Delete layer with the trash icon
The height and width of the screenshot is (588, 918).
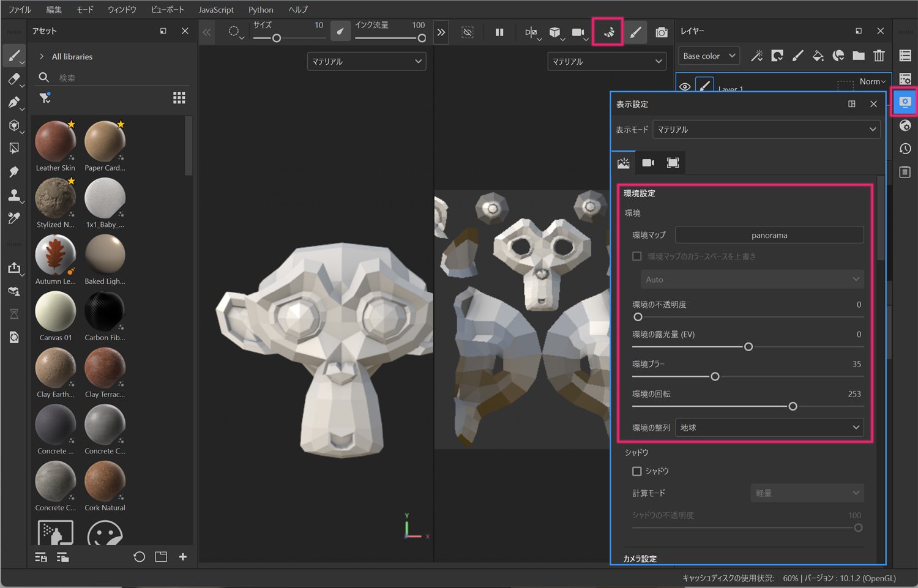coord(879,56)
